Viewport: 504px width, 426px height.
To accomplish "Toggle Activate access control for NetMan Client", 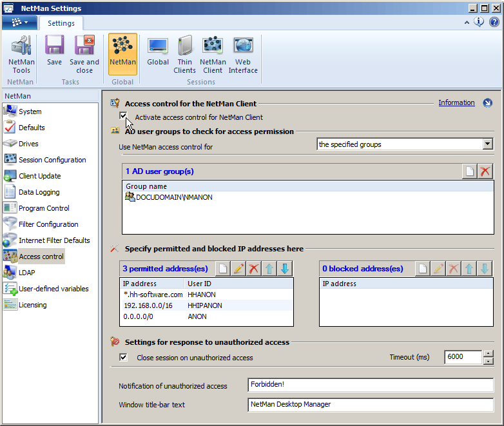I will click(x=123, y=116).
